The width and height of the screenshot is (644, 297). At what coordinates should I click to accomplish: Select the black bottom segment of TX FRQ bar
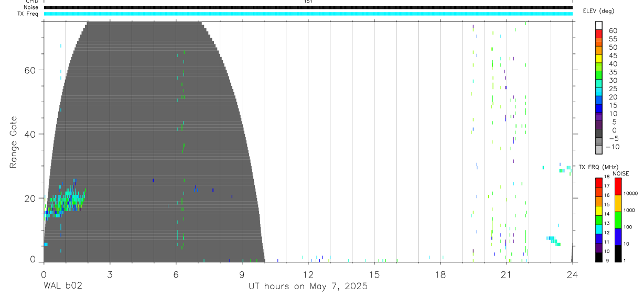pyautogui.click(x=599, y=257)
